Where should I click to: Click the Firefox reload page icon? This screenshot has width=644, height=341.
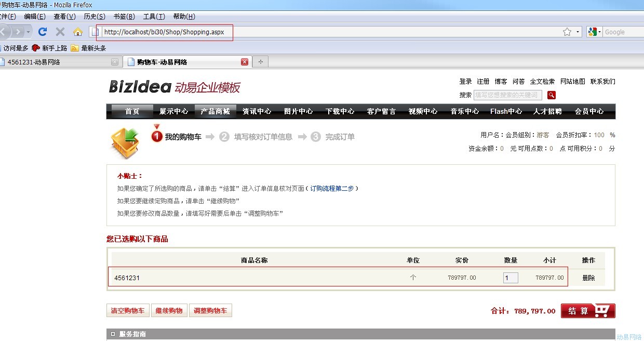(x=43, y=32)
